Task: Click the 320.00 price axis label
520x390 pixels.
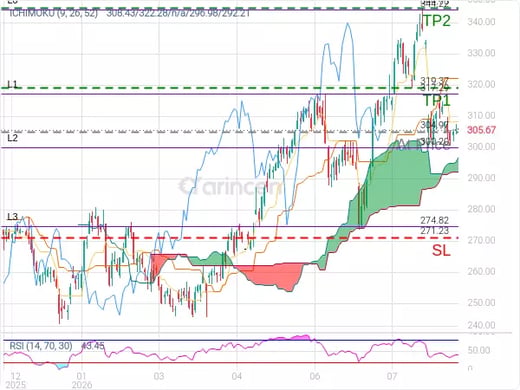Action: pos(481,84)
